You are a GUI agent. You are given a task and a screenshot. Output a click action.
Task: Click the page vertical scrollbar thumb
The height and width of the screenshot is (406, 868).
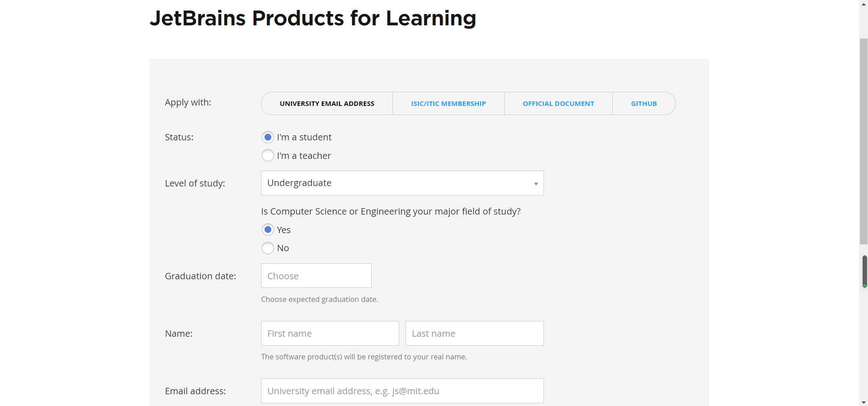[863, 140]
